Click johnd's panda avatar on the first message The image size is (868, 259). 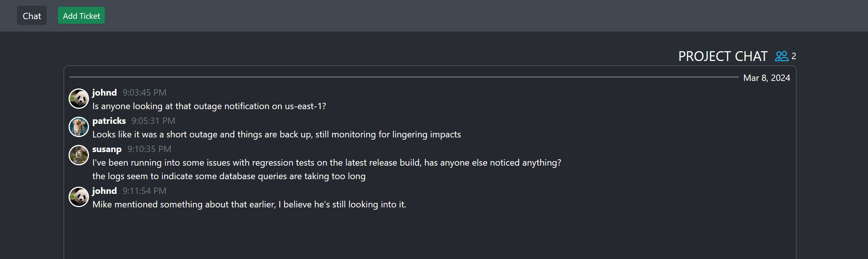(78, 99)
